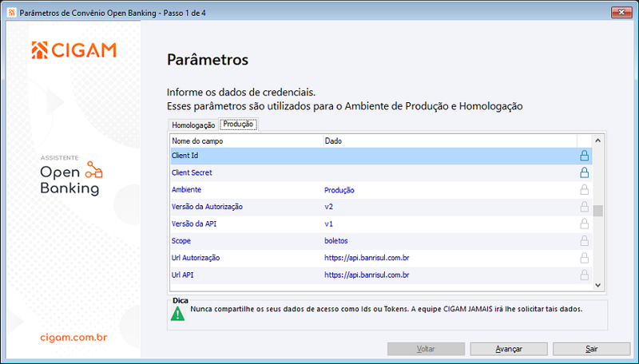The width and height of the screenshot is (639, 364).
Task: Click the scrollbar up arrow
Action: (x=597, y=140)
